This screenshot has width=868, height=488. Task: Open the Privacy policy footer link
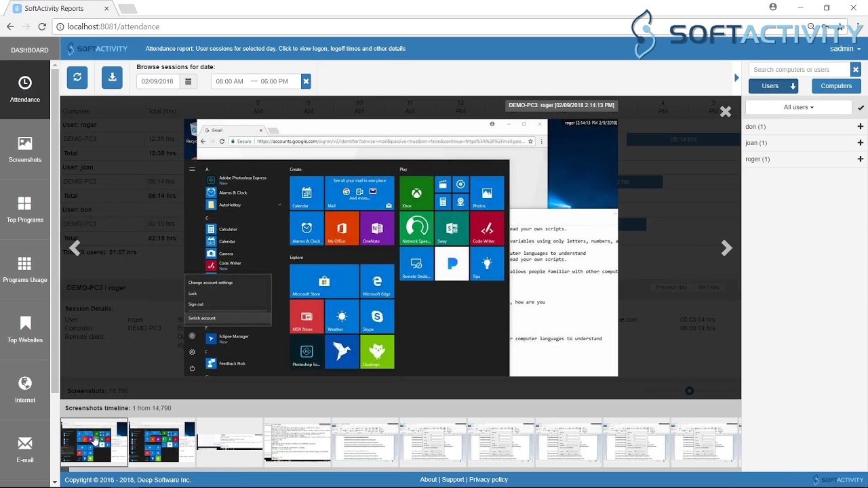488,480
